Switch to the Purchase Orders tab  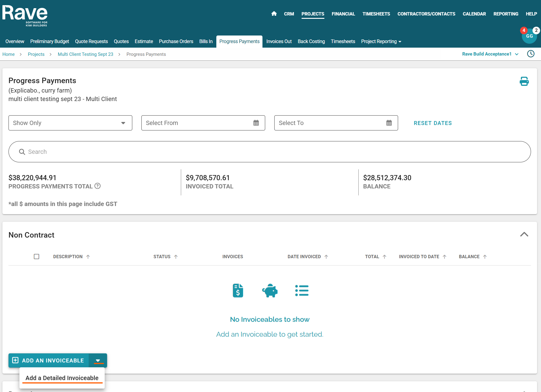(176, 42)
